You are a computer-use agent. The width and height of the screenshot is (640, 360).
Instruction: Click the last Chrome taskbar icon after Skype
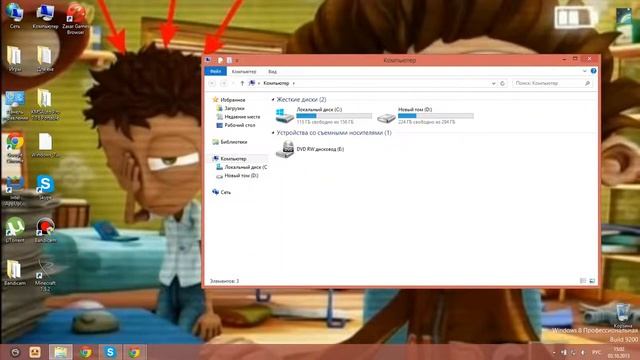click(x=135, y=352)
